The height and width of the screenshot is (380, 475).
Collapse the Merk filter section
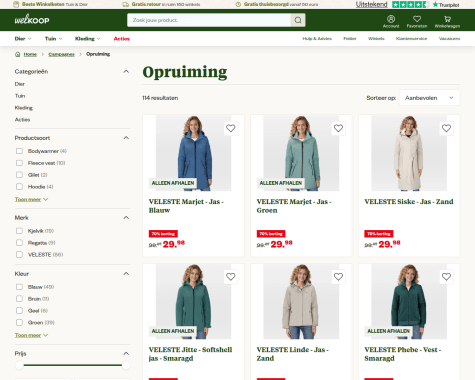click(x=126, y=217)
